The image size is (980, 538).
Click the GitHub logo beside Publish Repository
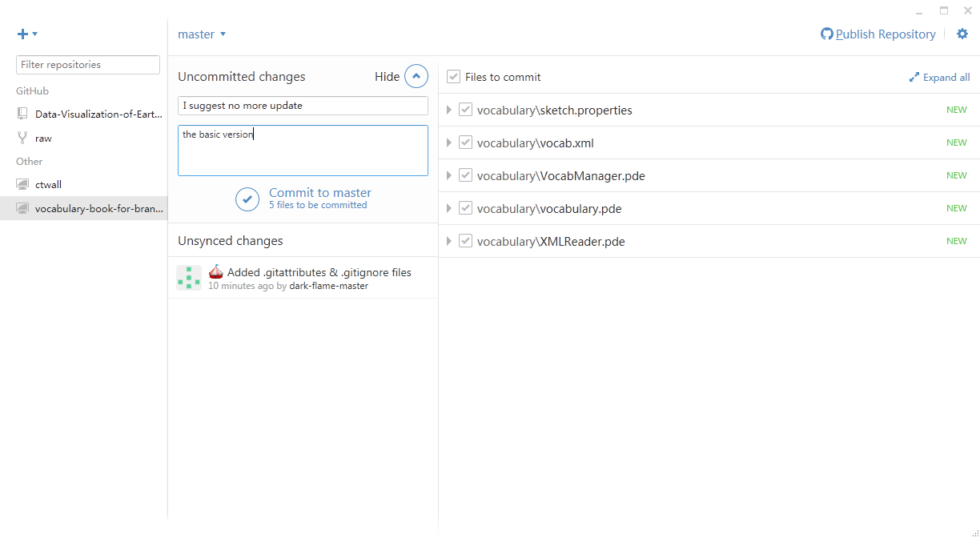[827, 34]
